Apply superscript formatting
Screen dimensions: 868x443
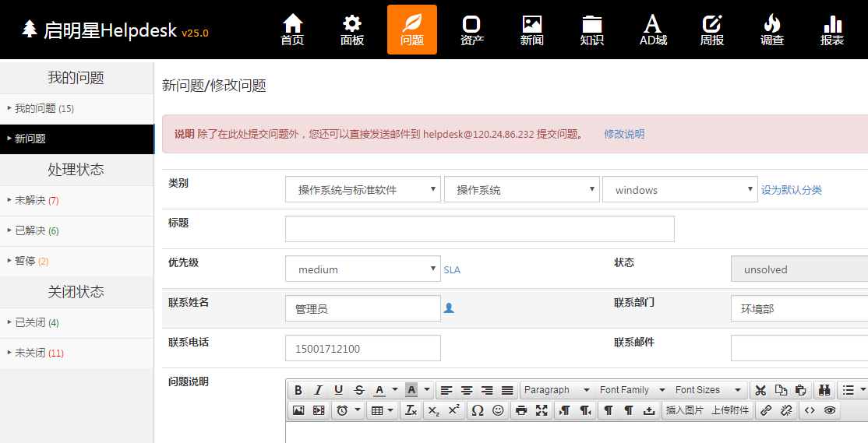(454, 410)
